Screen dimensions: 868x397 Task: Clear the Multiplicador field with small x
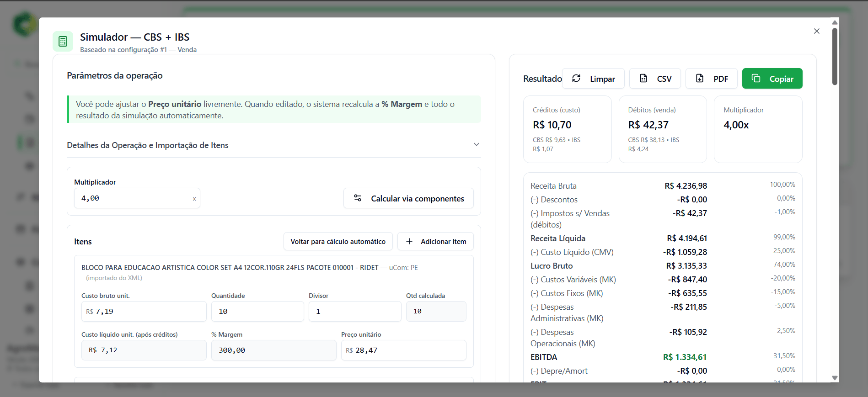pyautogui.click(x=194, y=199)
